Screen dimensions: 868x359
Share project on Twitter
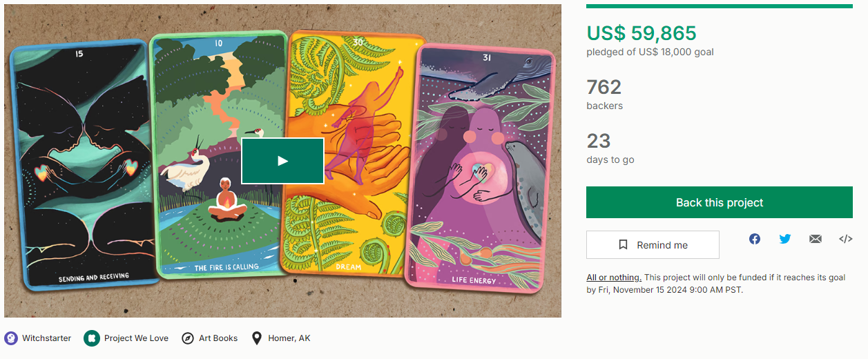point(785,239)
